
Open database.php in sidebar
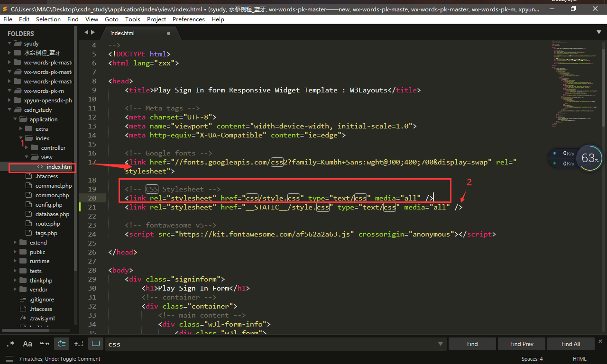tap(52, 214)
